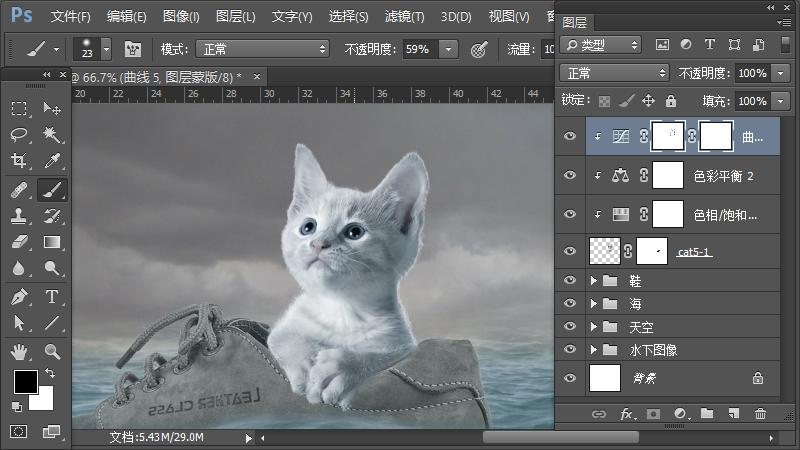Open brush mode 正常 dropdown
Screen dimensions: 800x450
[x=263, y=49]
